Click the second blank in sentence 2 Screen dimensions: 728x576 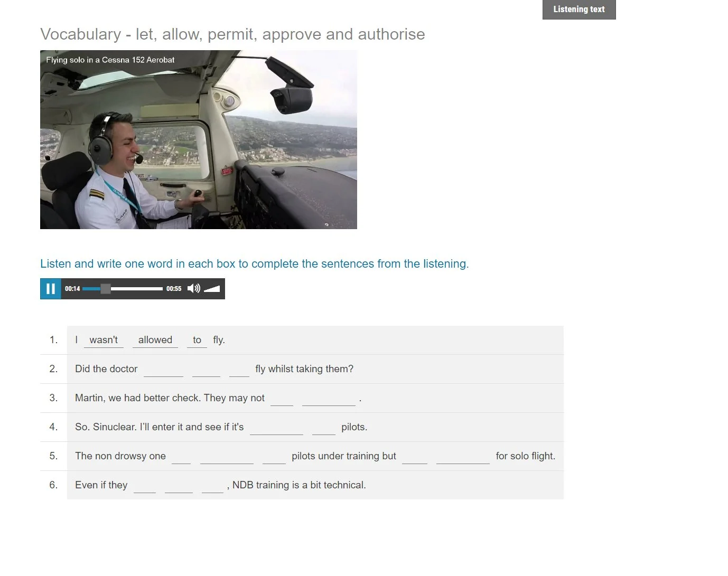206,369
